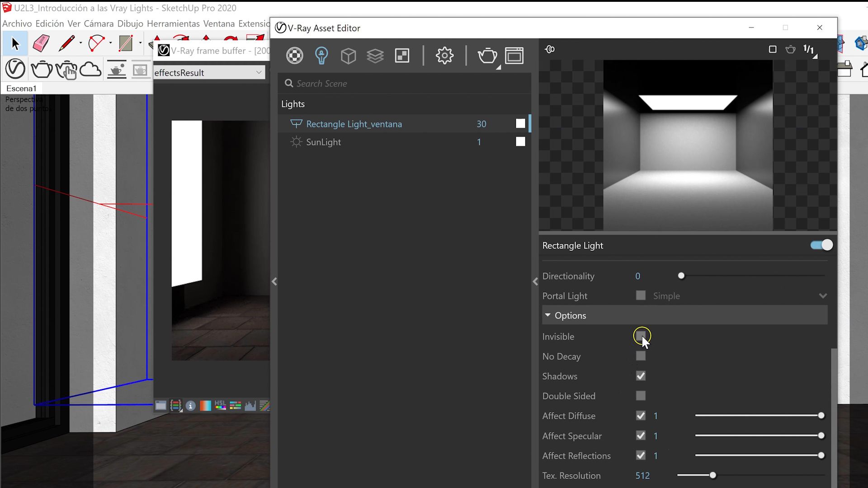Disable the Shadows option

pos(641,375)
